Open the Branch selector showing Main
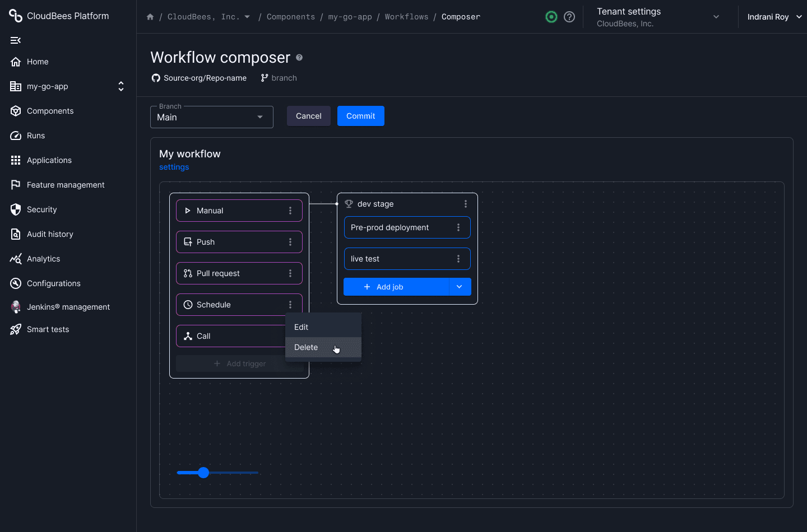The height and width of the screenshot is (532, 807). (x=212, y=117)
